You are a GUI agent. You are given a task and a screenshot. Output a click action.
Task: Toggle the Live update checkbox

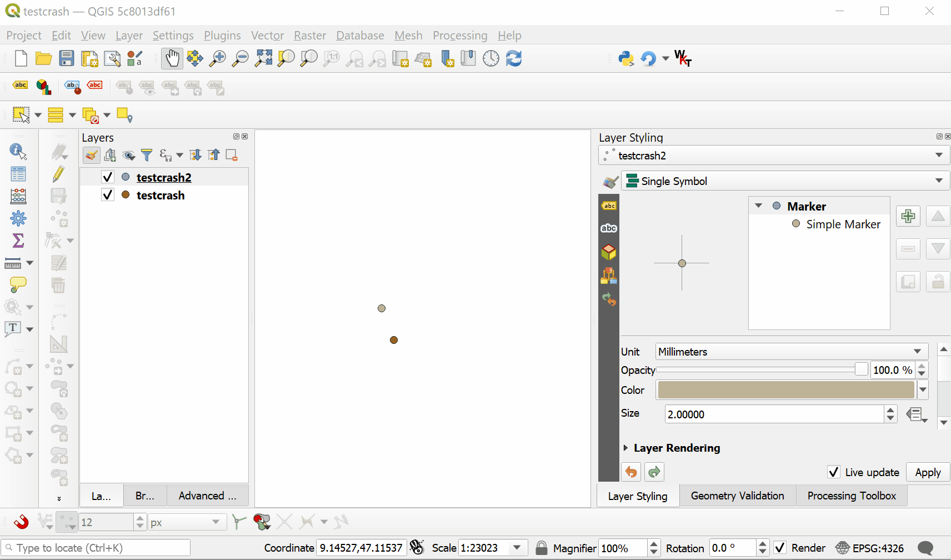834,472
